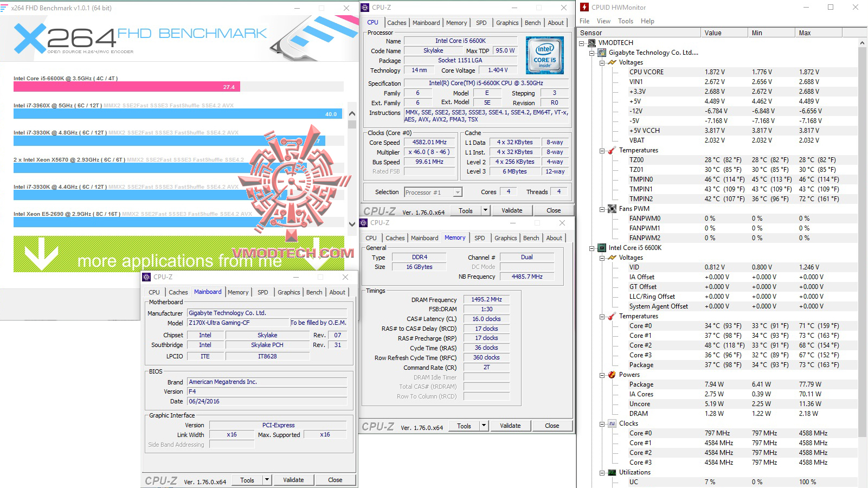
Task: Click the HWMonitor flame icon in title bar
Action: (584, 7)
